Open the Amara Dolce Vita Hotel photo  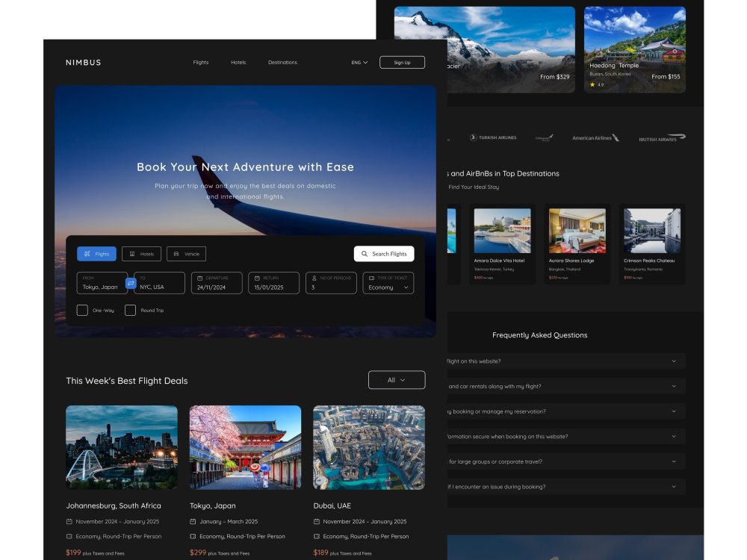tap(502, 231)
